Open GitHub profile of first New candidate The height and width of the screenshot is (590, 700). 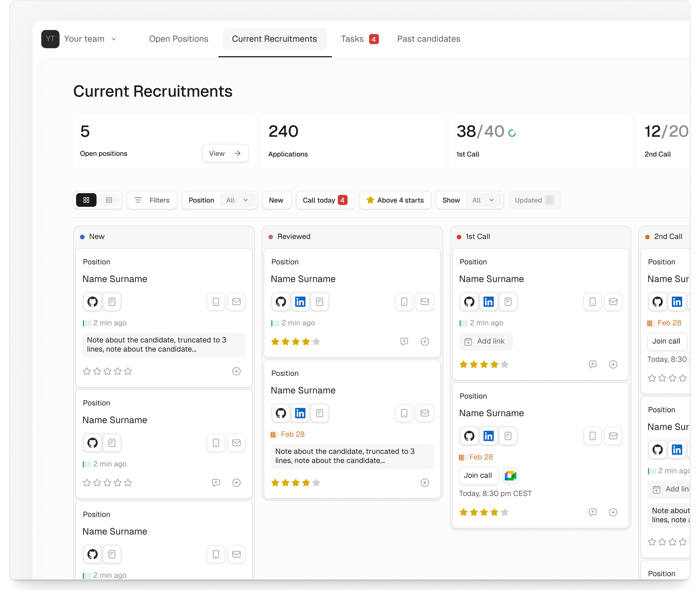coord(92,302)
